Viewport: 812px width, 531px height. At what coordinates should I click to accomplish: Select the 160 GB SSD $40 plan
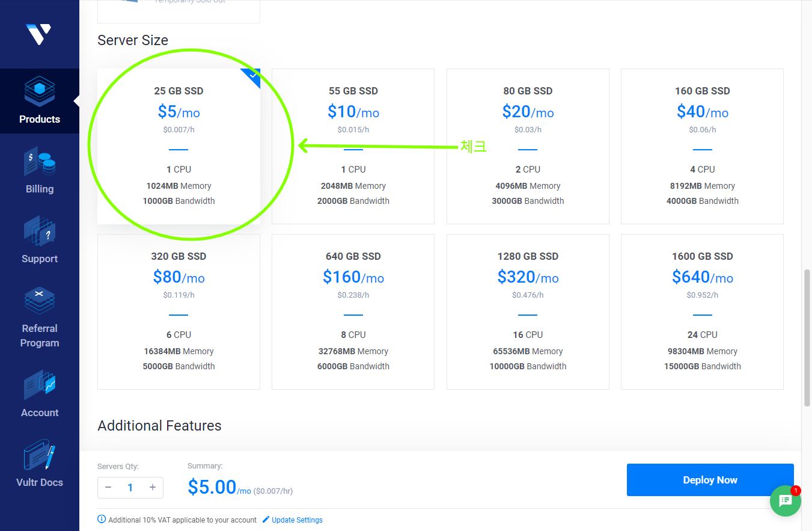pos(702,146)
